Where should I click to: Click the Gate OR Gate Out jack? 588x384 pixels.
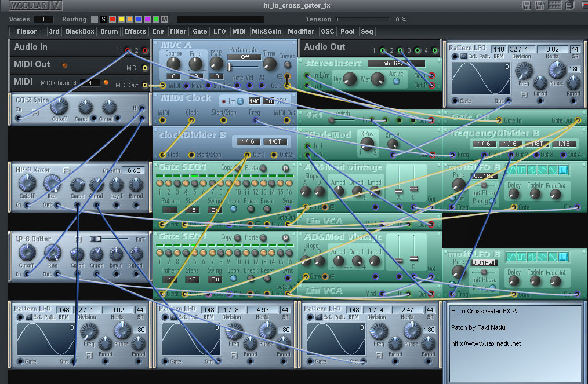tap(578, 120)
